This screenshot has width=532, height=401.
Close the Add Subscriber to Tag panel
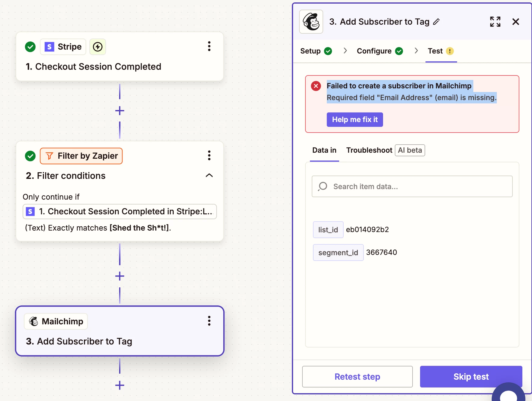(516, 22)
